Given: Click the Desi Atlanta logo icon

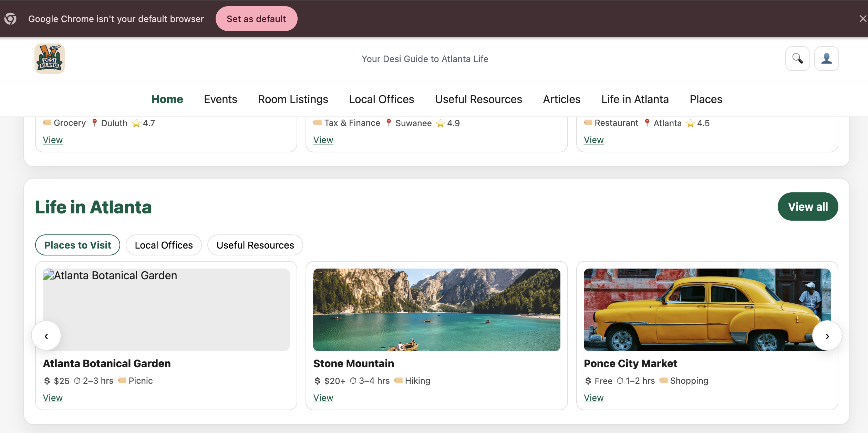Looking at the screenshot, I should click(x=50, y=59).
